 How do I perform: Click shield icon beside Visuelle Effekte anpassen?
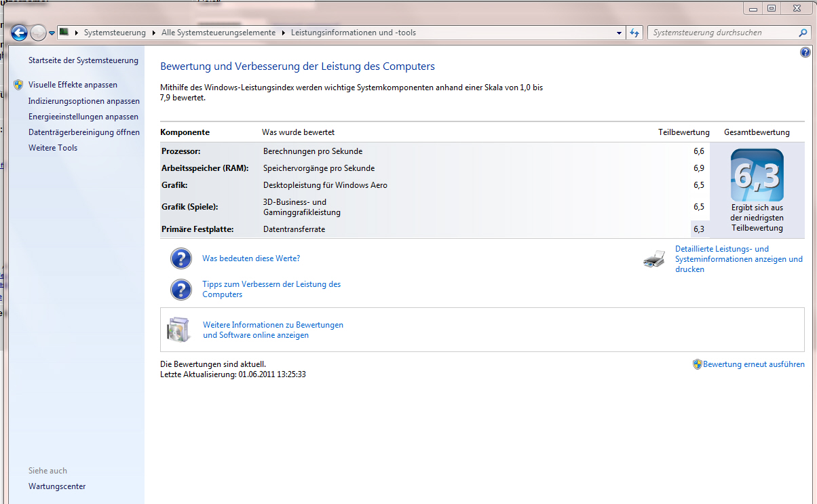18,85
